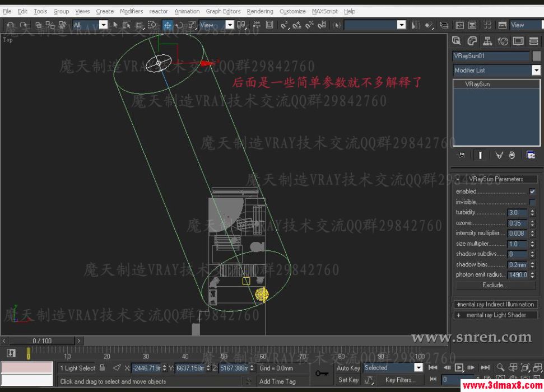Open Select by Name dialog icon

point(126,25)
